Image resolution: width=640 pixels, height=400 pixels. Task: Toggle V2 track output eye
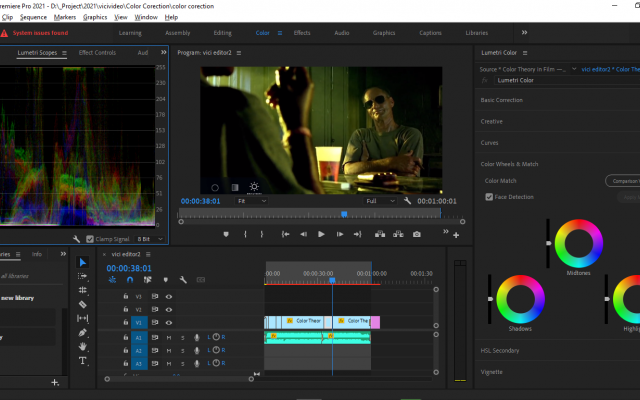click(x=169, y=309)
